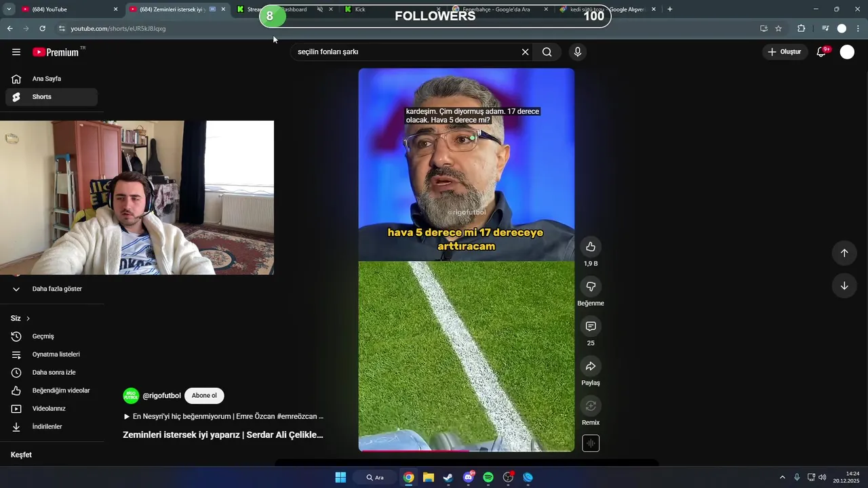Bookmark this page with the star
Viewport: 868px width, 488px height.
click(x=778, y=28)
